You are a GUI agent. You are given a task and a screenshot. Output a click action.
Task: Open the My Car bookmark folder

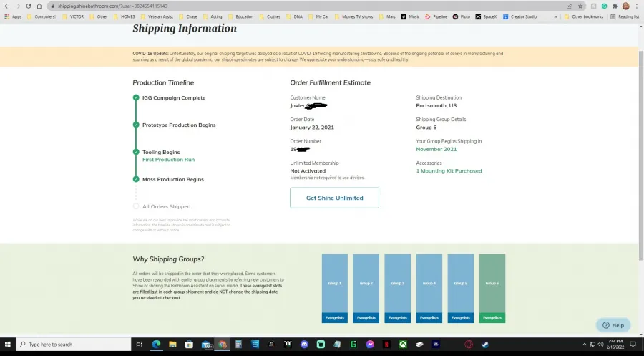[318, 17]
